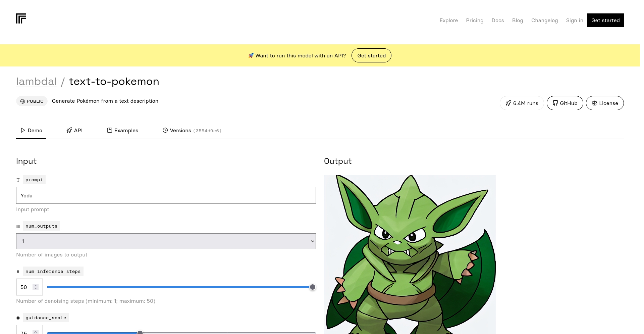Click the text-to-pokemon model title

point(114,81)
